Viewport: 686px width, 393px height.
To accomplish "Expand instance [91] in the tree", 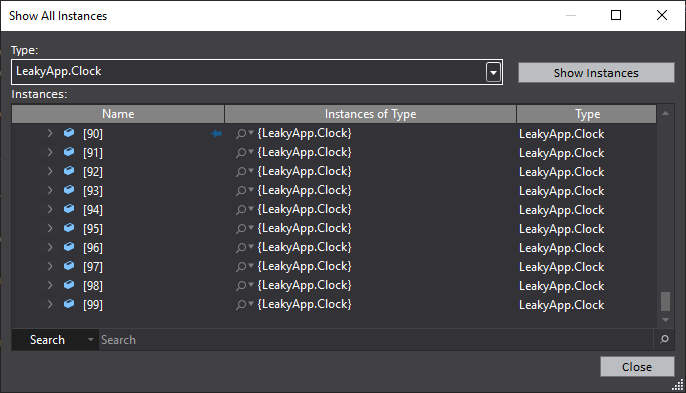I will pyautogui.click(x=50, y=152).
